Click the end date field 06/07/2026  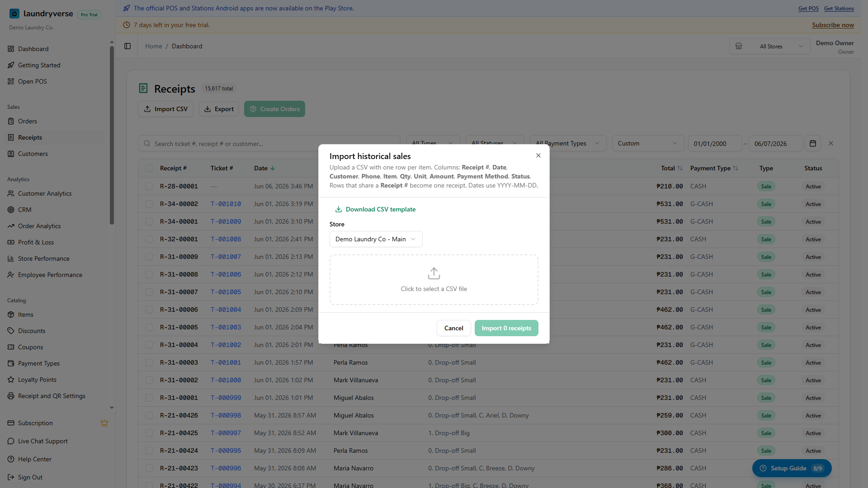[775, 144]
